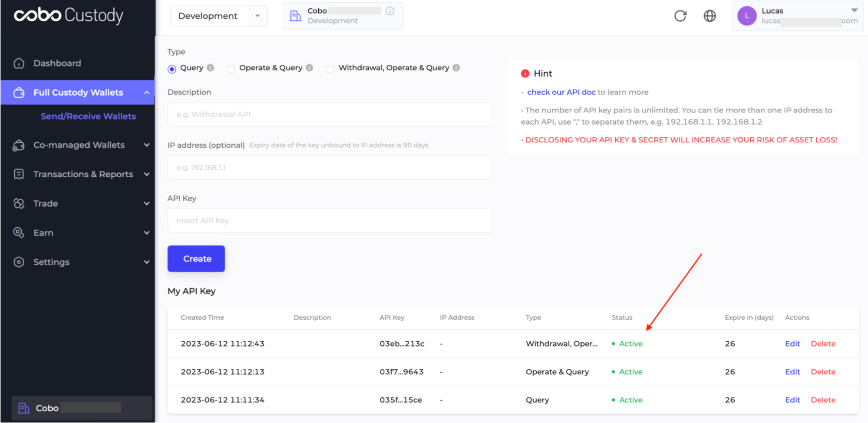Click the 'Created Time' column header
Screen dimensions: 868x423
(202, 317)
